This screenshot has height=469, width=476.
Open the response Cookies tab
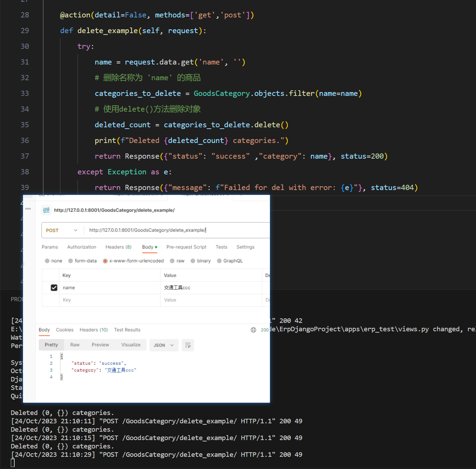point(65,330)
